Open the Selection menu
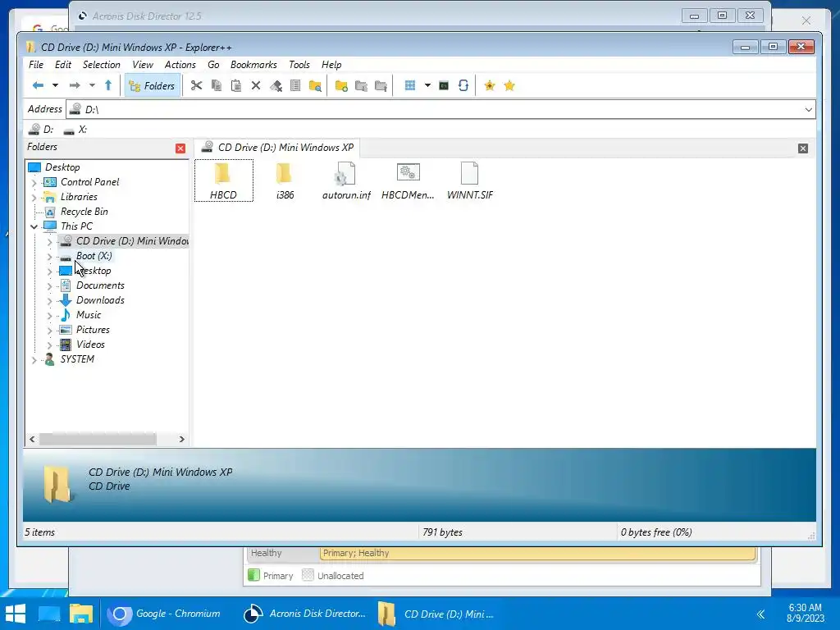The image size is (840, 630). (x=101, y=65)
